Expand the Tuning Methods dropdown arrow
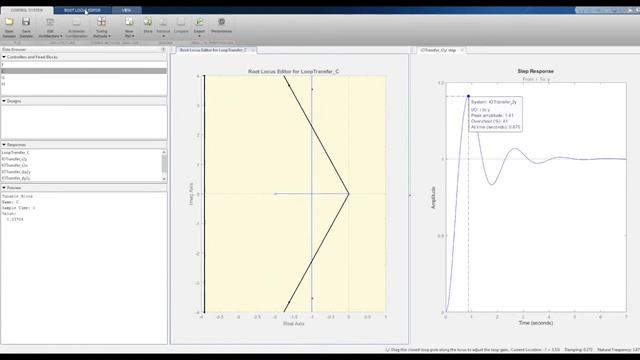Image resolution: width=640 pixels, height=360 pixels. click(x=109, y=36)
